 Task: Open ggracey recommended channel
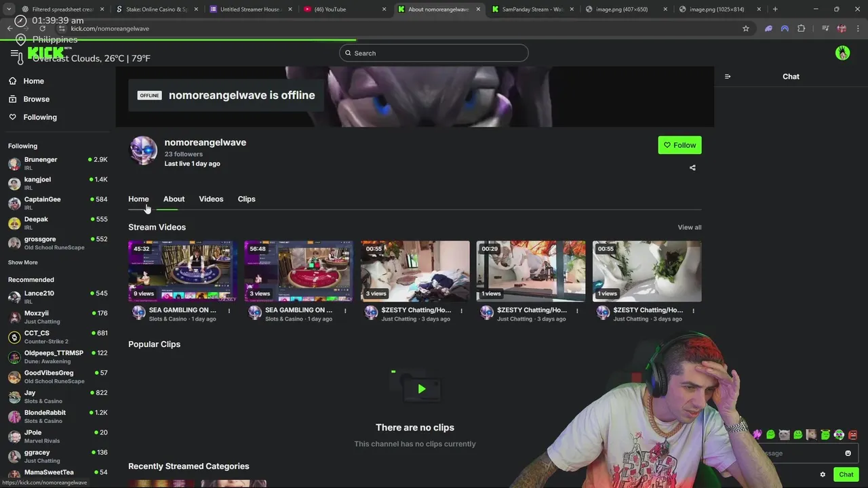coord(58,456)
